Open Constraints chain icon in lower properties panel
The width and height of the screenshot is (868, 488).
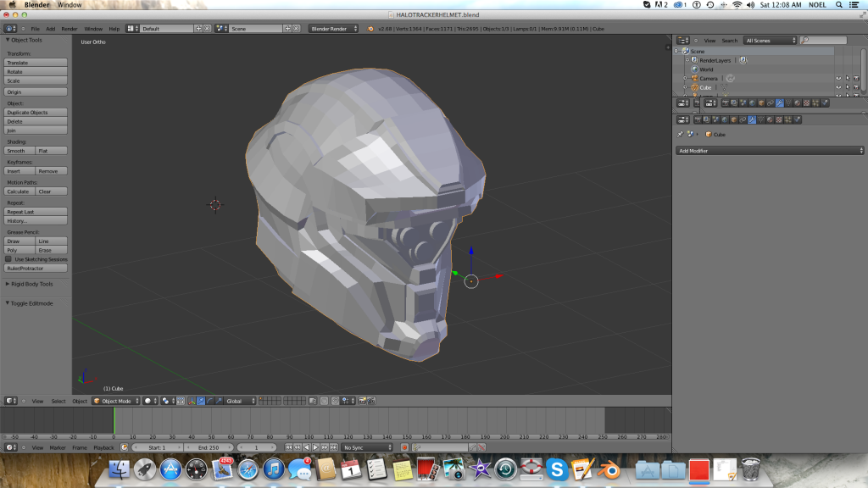[743, 119]
